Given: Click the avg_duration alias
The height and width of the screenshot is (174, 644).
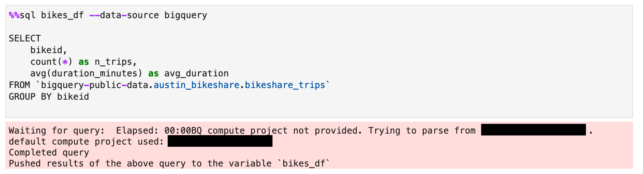Looking at the screenshot, I should [x=196, y=73].
